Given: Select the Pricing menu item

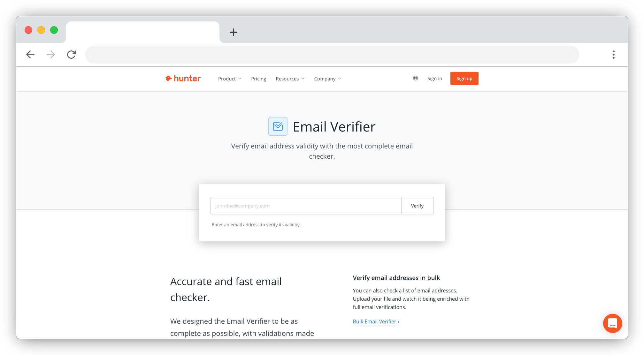Looking at the screenshot, I should [258, 79].
